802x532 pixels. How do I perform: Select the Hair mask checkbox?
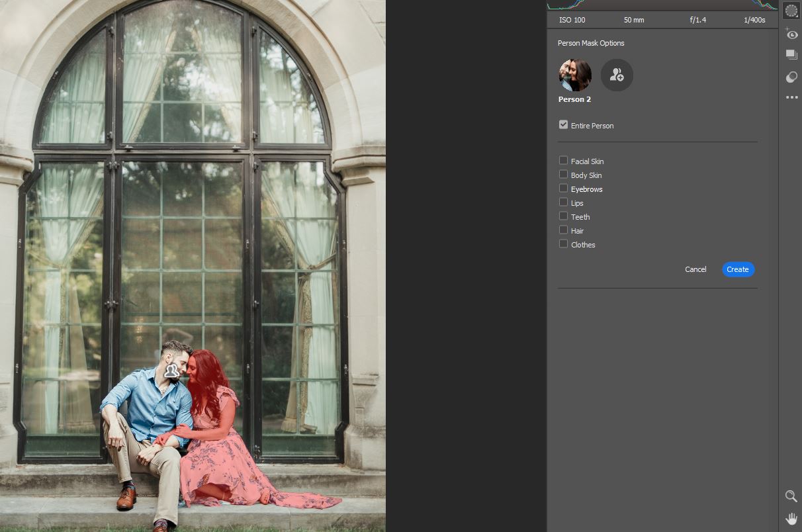click(x=563, y=230)
